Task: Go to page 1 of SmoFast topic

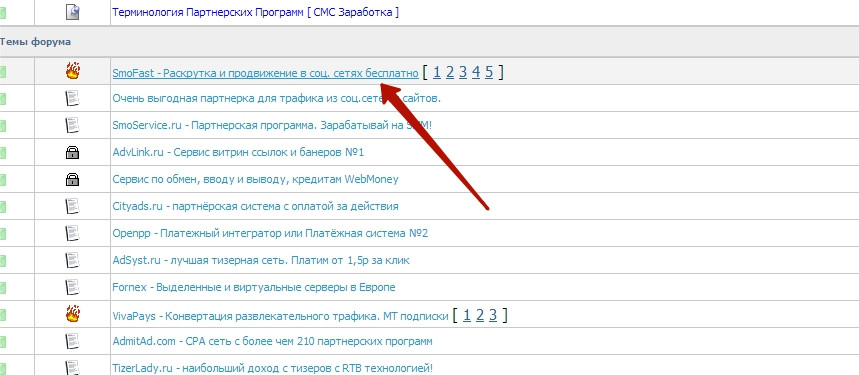Action: point(437,72)
